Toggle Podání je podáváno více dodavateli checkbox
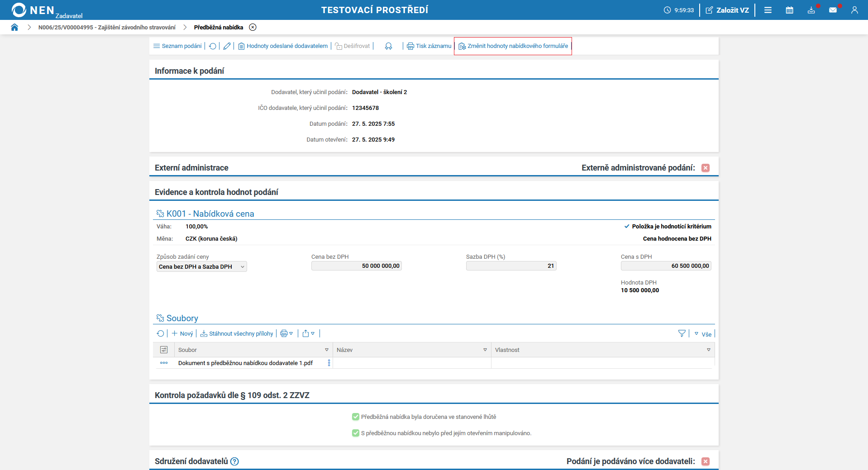 [705, 461]
